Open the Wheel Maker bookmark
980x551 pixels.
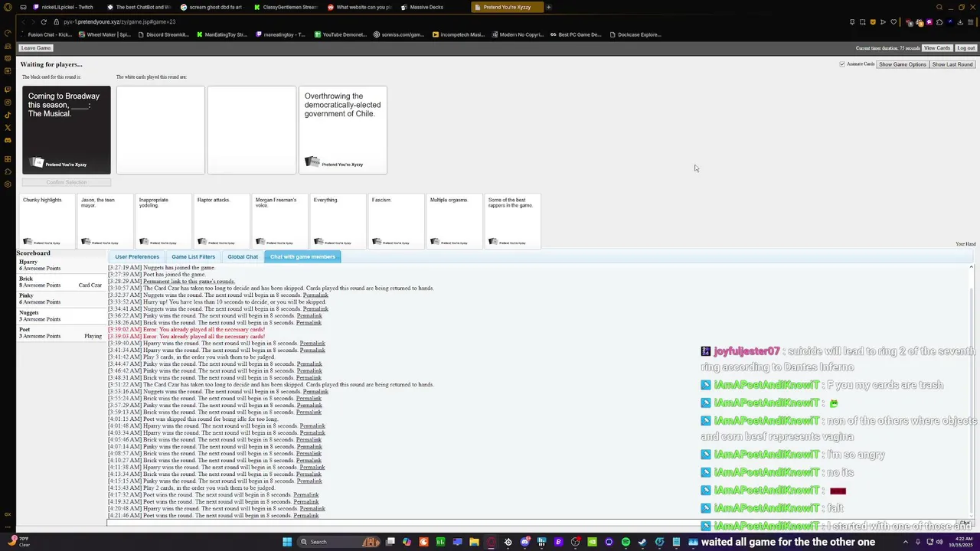[106, 34]
